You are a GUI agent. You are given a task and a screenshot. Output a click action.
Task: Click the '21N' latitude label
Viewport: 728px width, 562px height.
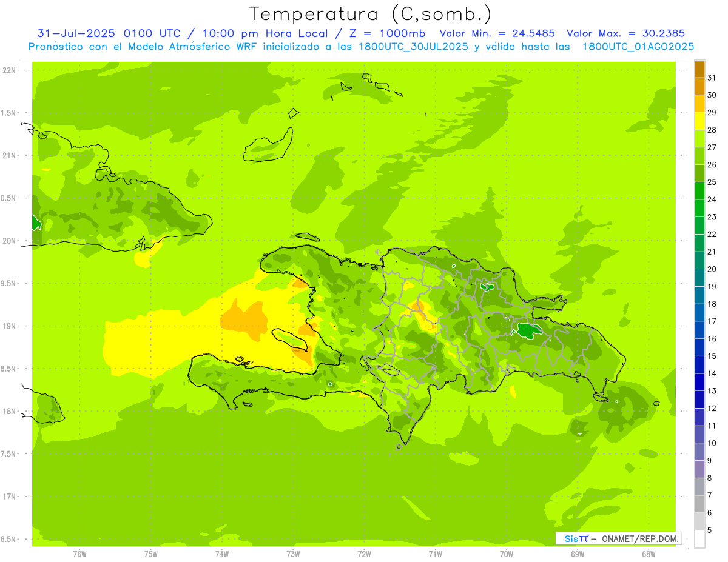pos(9,156)
